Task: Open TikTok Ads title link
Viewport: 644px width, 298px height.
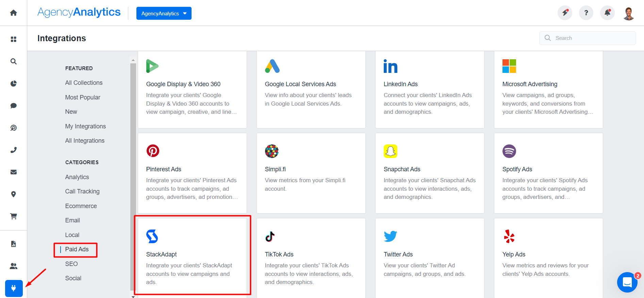Action: pos(279,254)
